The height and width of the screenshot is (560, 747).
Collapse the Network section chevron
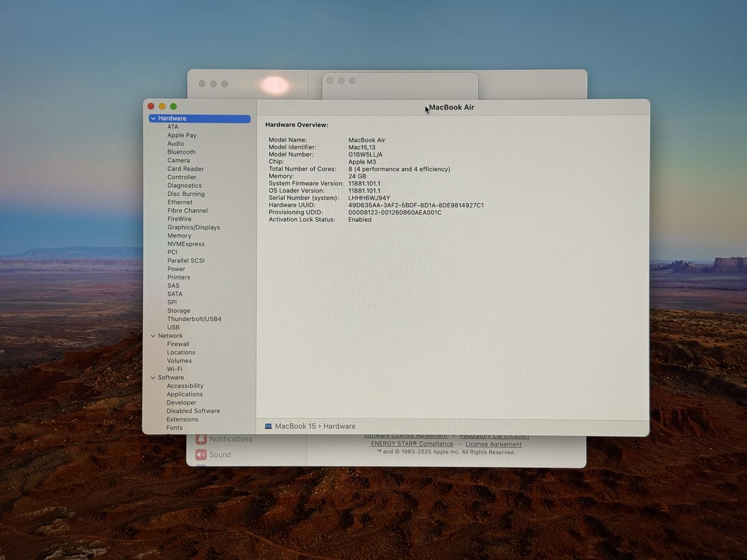coord(153,336)
